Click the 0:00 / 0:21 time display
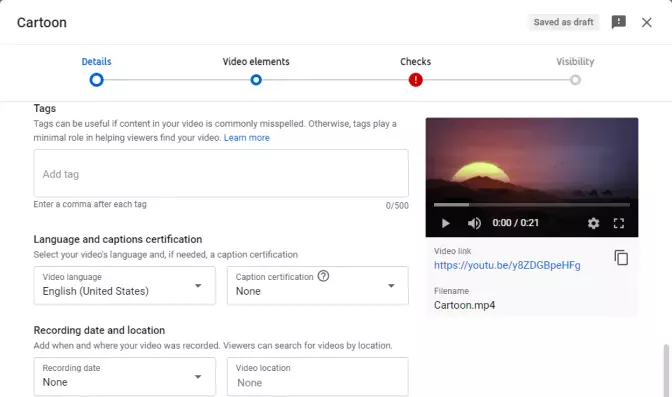 coord(515,223)
